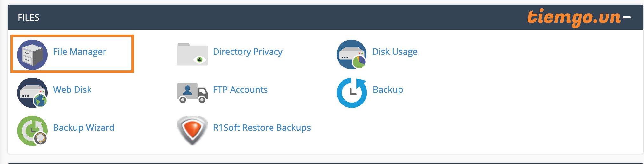Click the Disk Usage pie chart icon
This screenshot has height=164, width=644.
click(351, 54)
